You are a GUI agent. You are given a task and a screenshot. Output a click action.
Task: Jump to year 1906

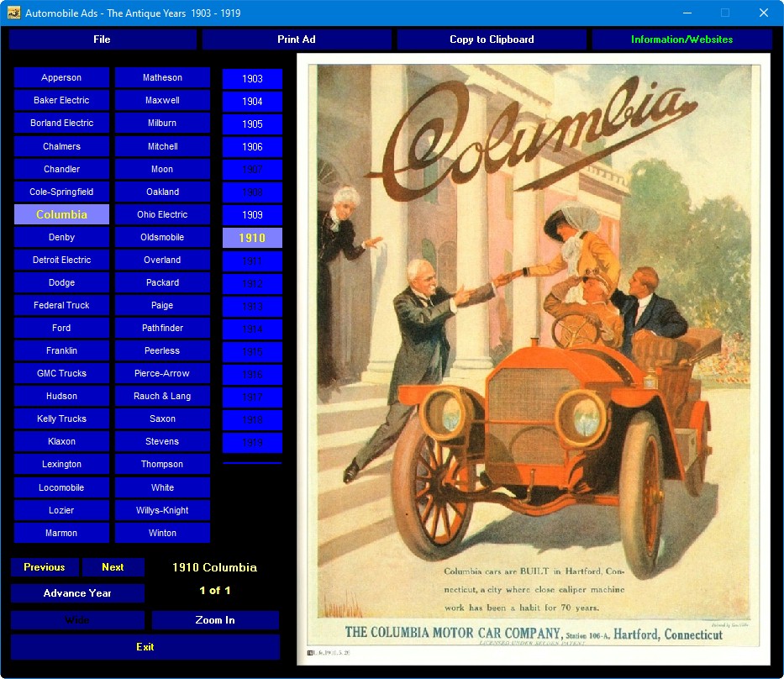click(x=252, y=147)
